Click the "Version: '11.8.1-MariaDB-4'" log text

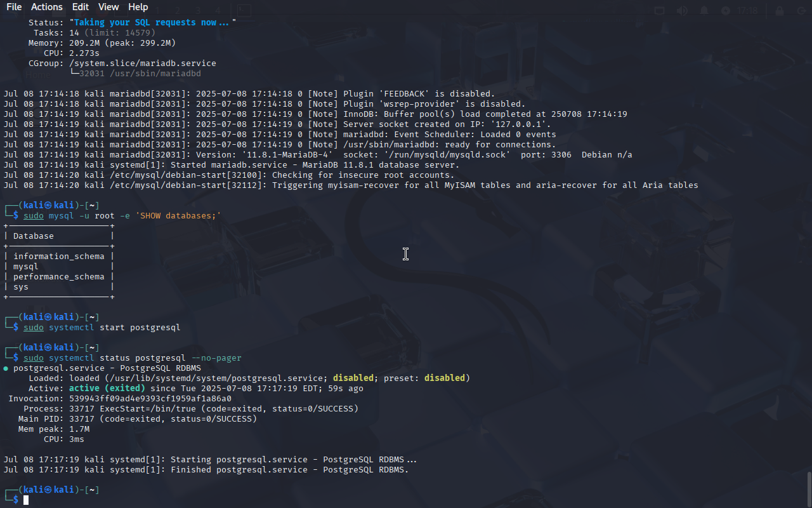point(265,154)
